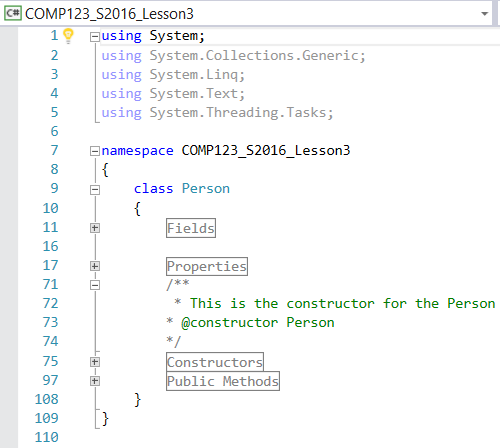Click the lightbulb quick actions icon
Viewport: 500px width, 448px height.
coord(68,36)
